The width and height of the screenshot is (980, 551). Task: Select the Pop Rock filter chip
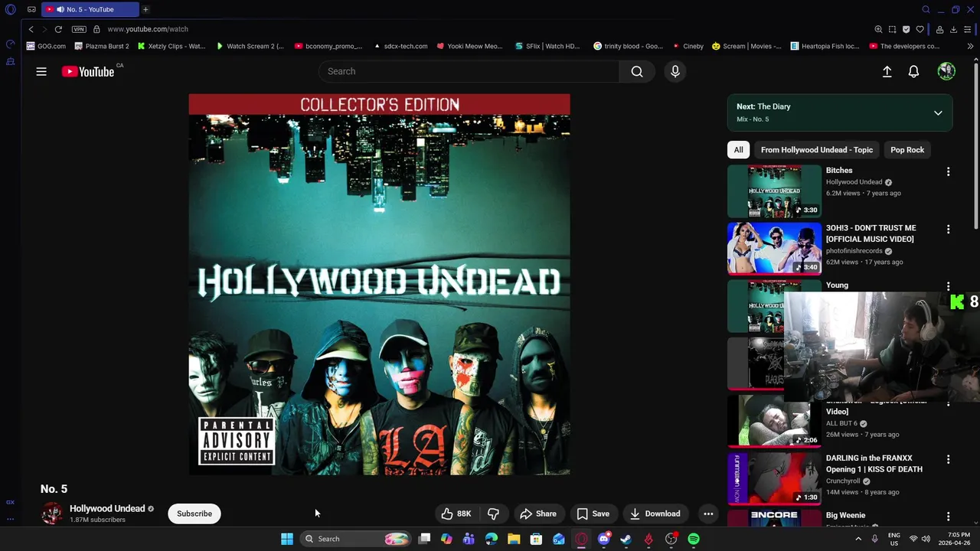(x=907, y=150)
